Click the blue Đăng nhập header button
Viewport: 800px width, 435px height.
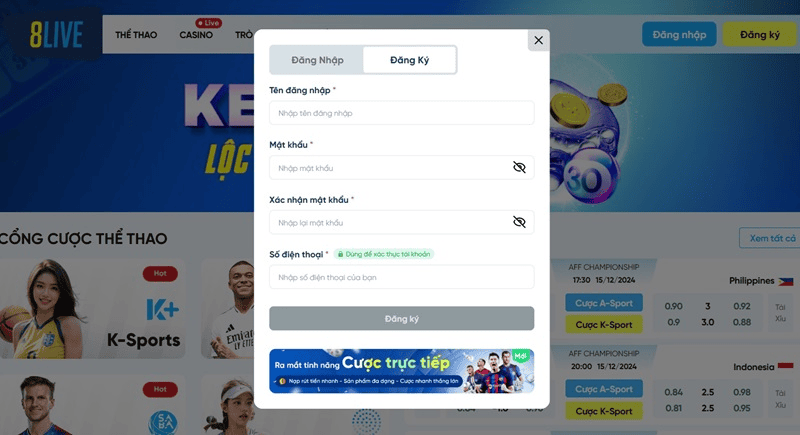pos(679,34)
